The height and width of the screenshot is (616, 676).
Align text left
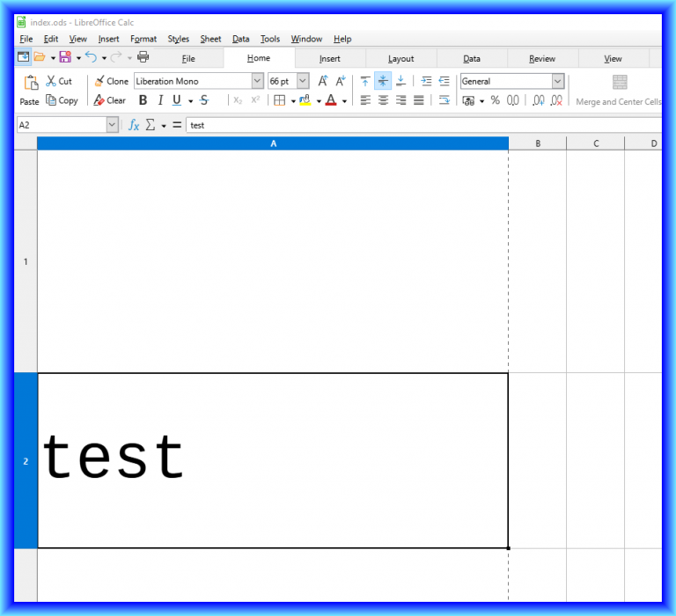(x=365, y=100)
